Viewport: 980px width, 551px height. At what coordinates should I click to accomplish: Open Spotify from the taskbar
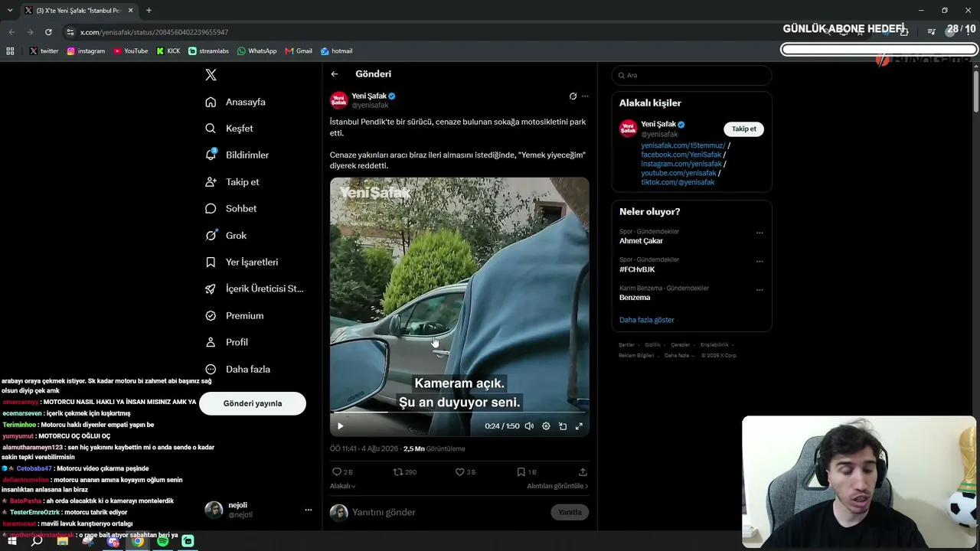click(162, 541)
